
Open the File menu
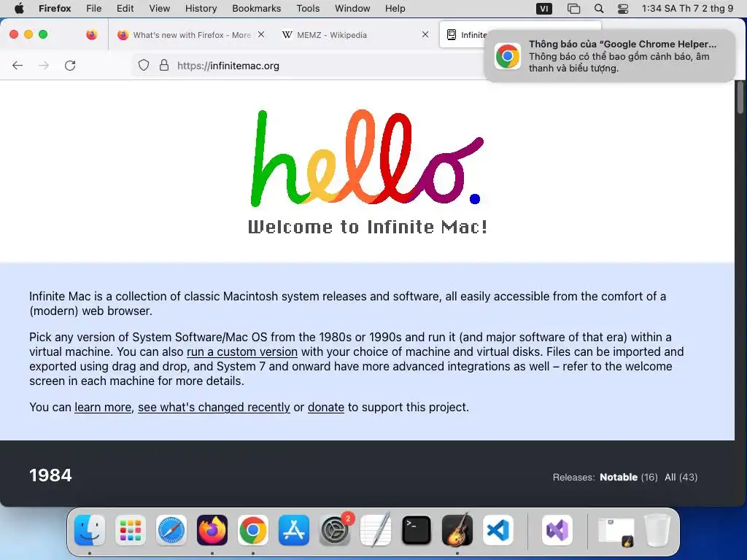pos(93,8)
